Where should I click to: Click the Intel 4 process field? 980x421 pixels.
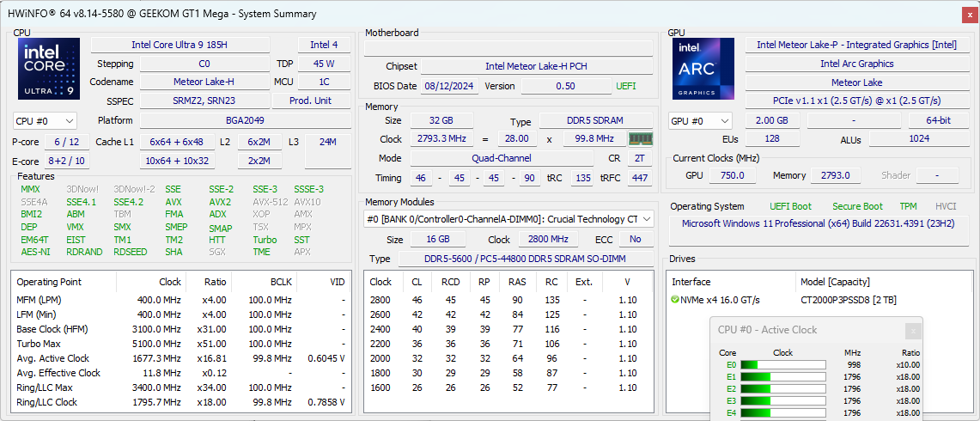pyautogui.click(x=324, y=45)
